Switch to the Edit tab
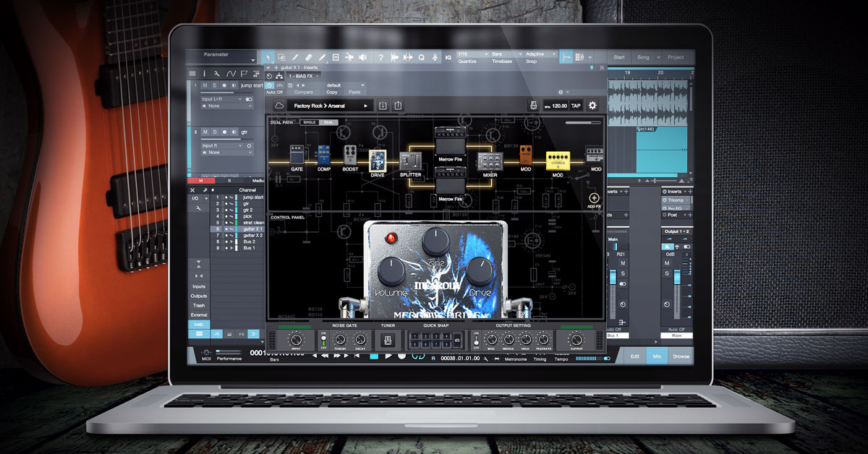This screenshot has height=454, width=868. coord(636,356)
